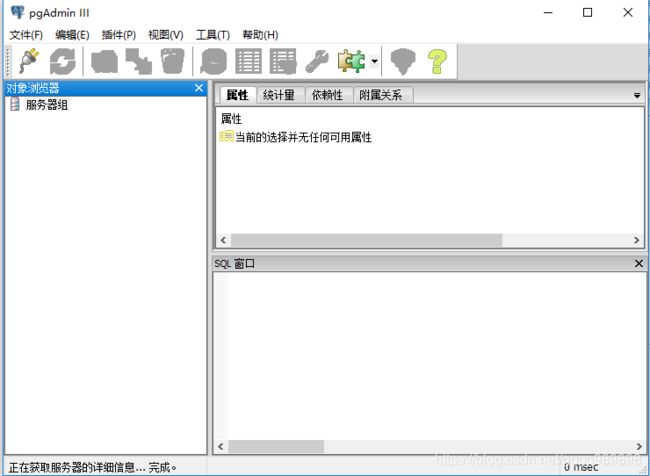Click right scroll arrow of SQL pane
This screenshot has height=476, width=650.
click(x=639, y=447)
